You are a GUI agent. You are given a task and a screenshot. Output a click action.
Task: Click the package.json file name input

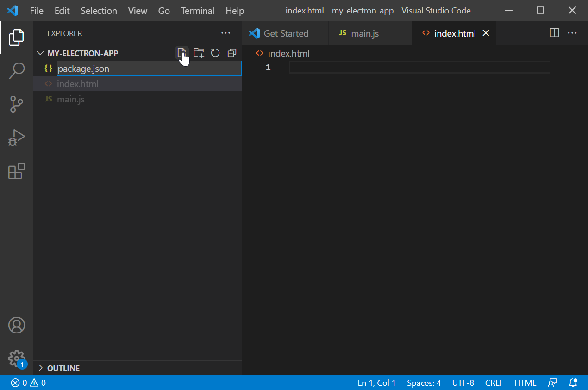(149, 69)
